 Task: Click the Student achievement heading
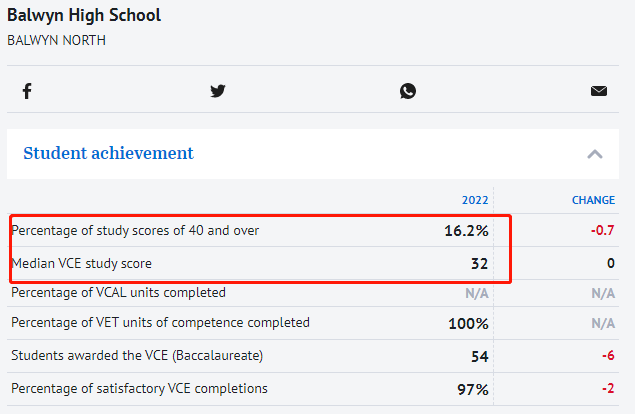[108, 153]
